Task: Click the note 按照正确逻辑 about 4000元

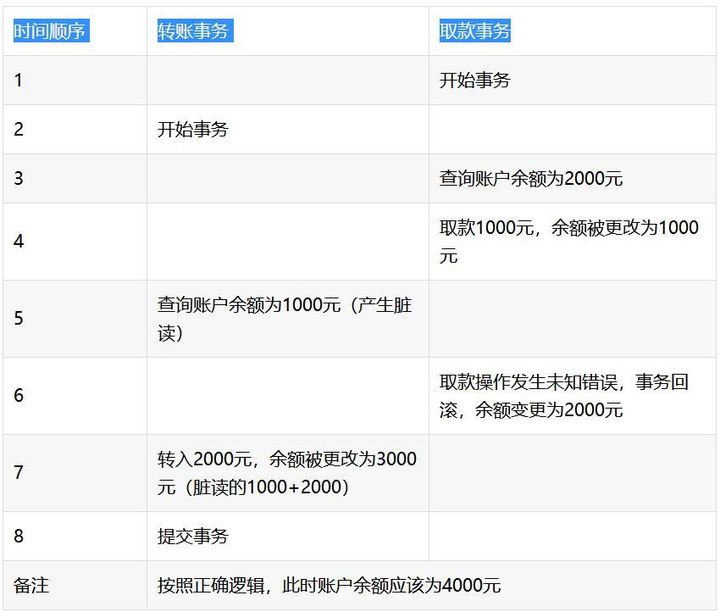Action: point(329,585)
